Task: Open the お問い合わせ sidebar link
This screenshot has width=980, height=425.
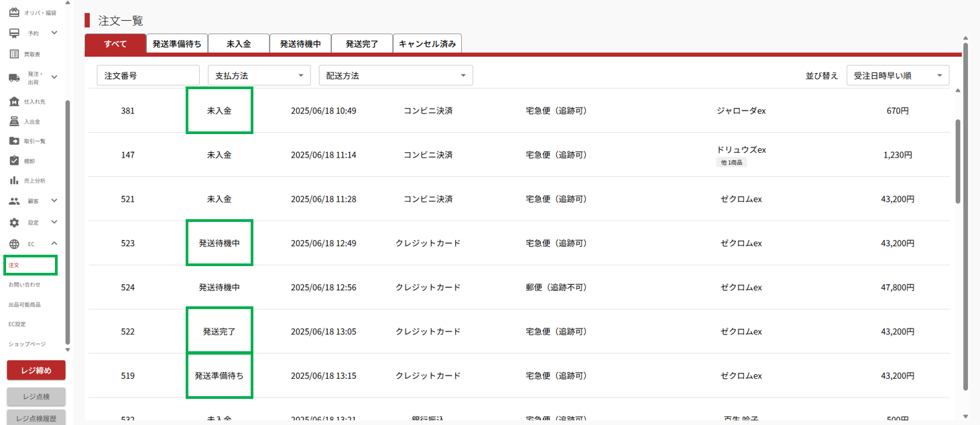Action: click(25, 285)
